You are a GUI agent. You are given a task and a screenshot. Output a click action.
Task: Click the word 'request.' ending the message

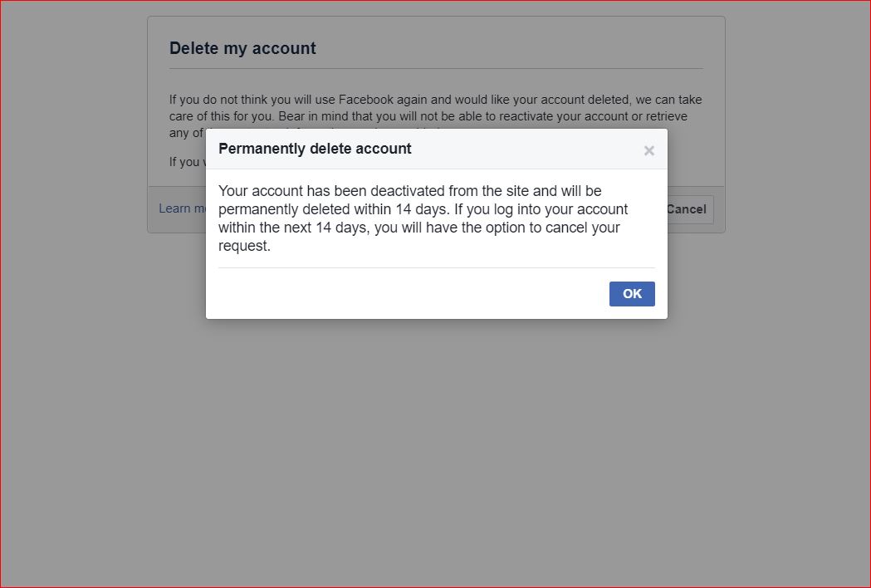click(244, 246)
